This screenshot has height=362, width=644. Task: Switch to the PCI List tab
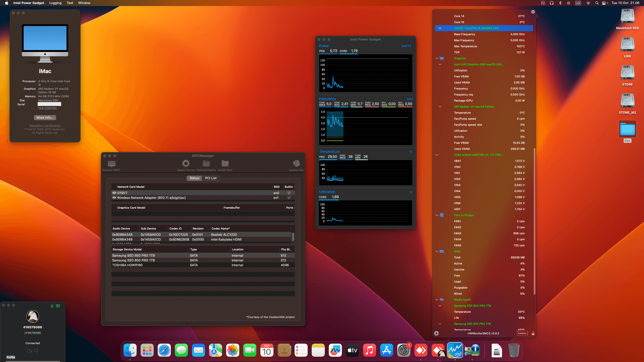pos(211,178)
